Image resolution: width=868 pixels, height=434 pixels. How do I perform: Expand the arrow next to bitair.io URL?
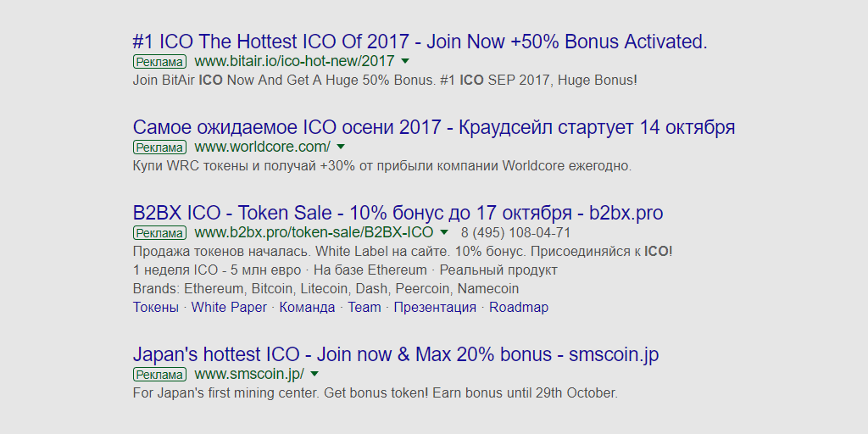pos(405,61)
